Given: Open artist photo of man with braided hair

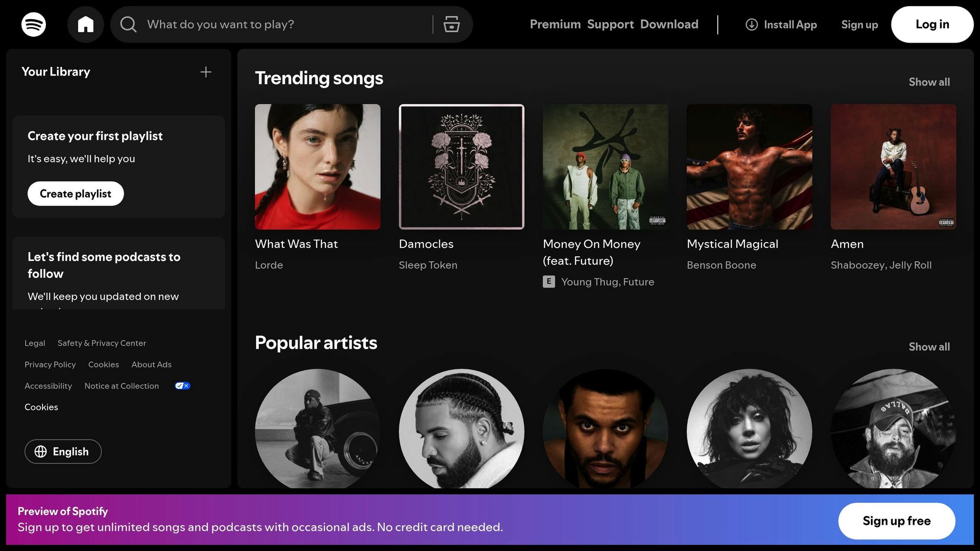Looking at the screenshot, I should (462, 429).
